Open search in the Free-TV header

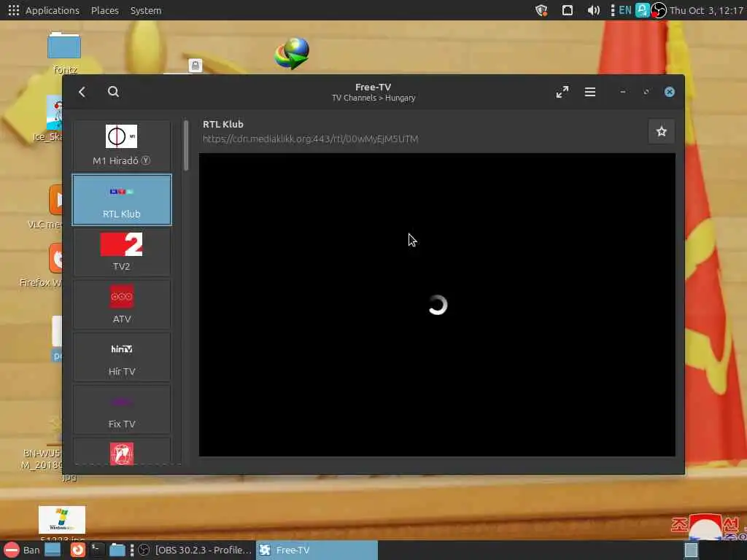(x=113, y=92)
